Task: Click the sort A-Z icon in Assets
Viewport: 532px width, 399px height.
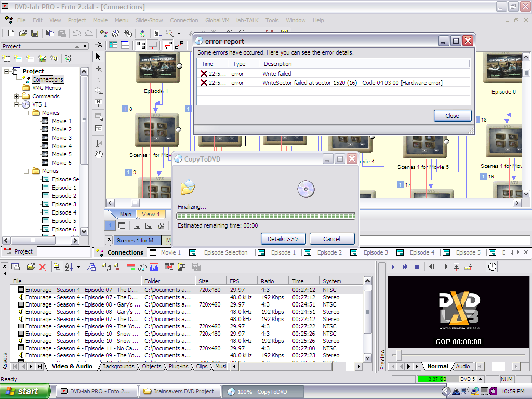Action: 69,267
